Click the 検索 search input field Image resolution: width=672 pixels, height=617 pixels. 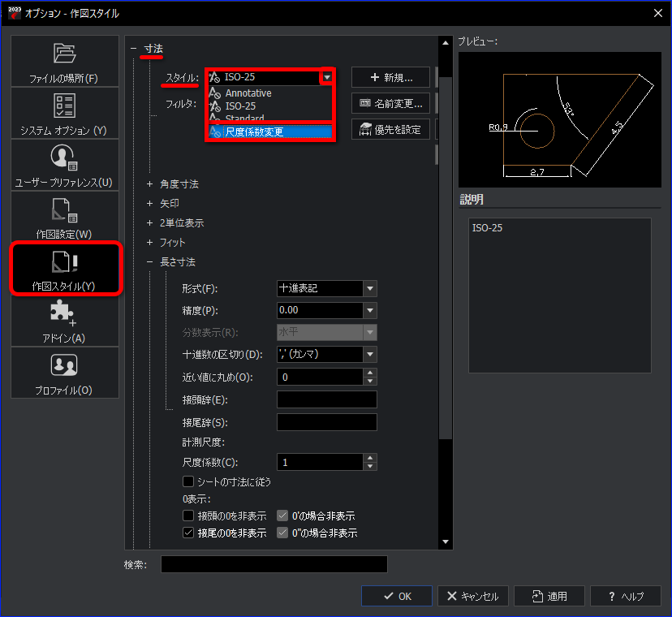[x=274, y=564]
